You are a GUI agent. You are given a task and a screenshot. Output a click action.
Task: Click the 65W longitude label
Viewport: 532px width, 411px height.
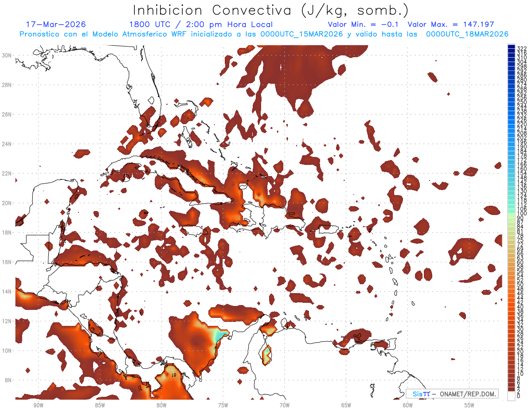(346, 405)
